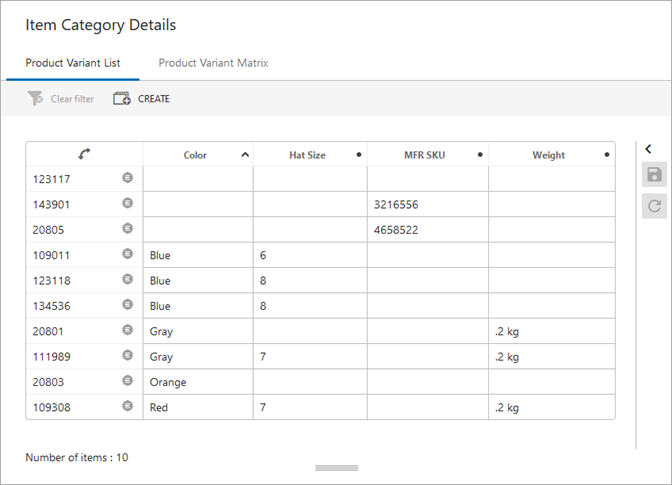Open Hat Size column filter dot
Screen dimensions: 672x485
pyautogui.click(x=359, y=155)
